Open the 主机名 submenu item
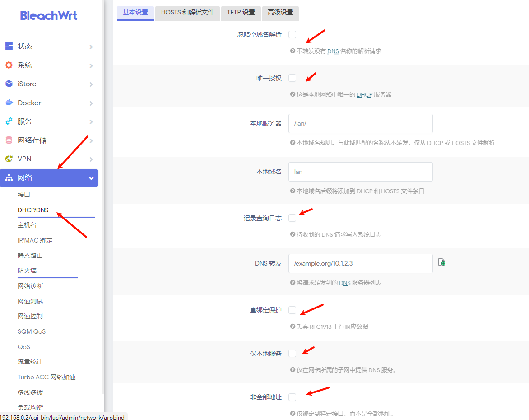529x420 pixels. tap(27, 225)
